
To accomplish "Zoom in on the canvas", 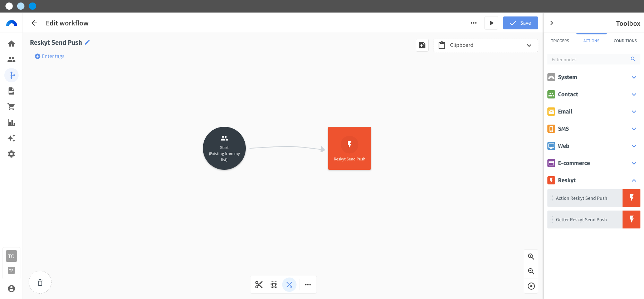I will (531, 257).
